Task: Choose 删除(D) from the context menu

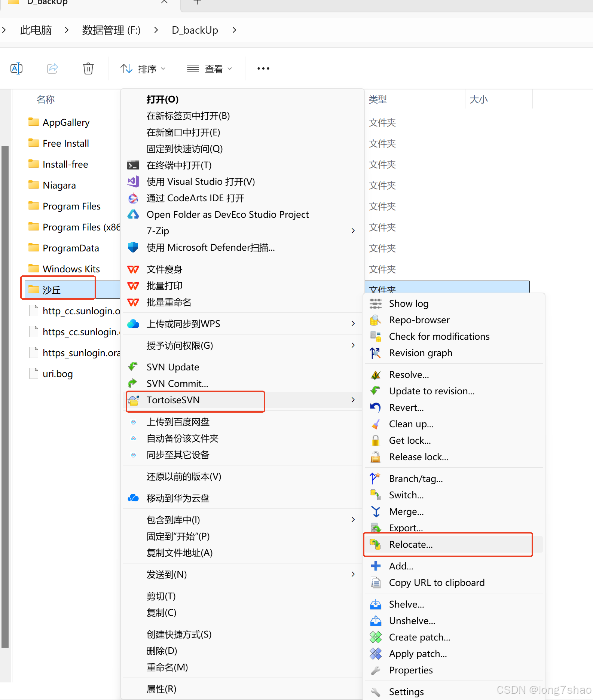Action: click(243, 651)
